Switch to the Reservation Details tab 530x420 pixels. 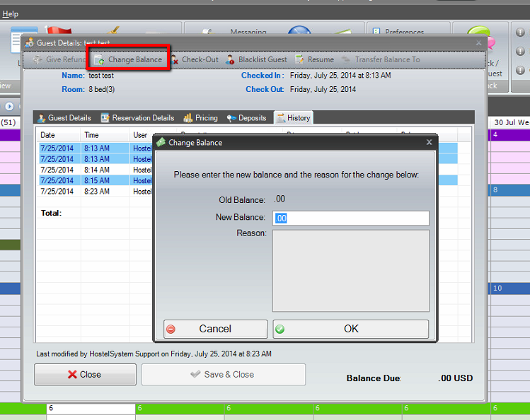(137, 118)
